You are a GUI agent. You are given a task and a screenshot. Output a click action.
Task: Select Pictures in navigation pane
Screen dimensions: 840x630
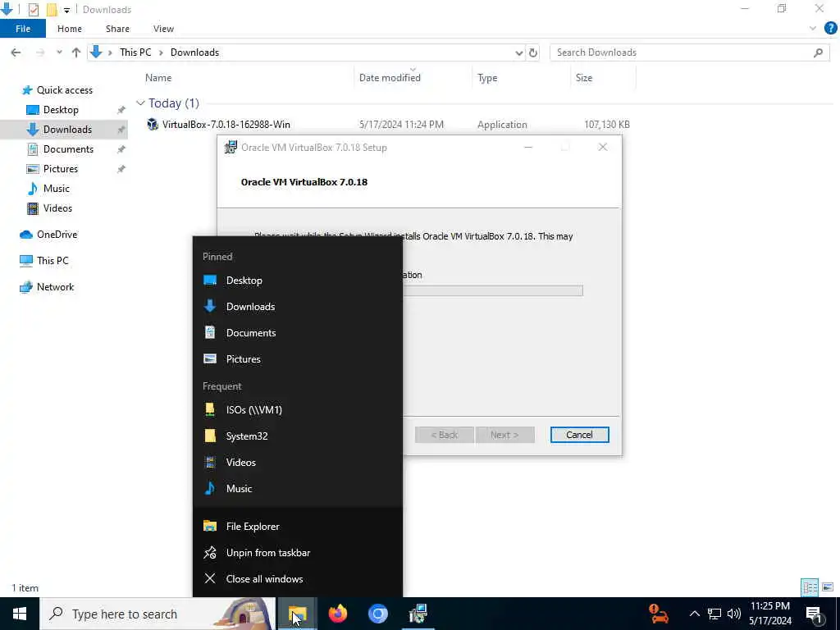point(61,169)
